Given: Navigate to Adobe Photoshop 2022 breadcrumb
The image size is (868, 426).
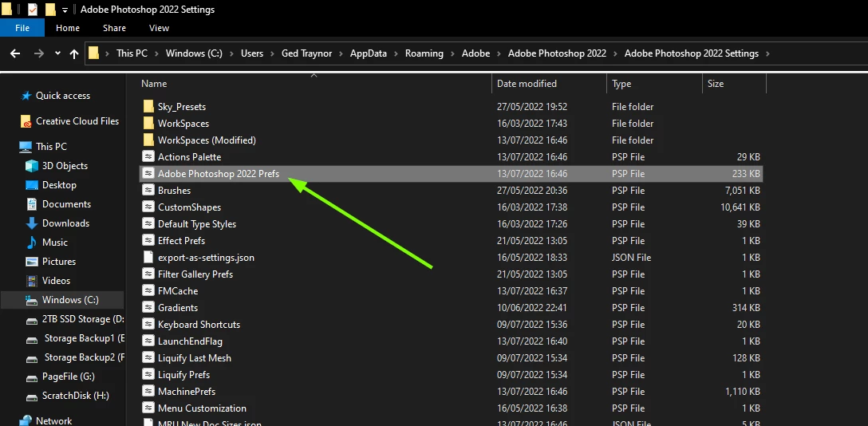Looking at the screenshot, I should pos(557,53).
